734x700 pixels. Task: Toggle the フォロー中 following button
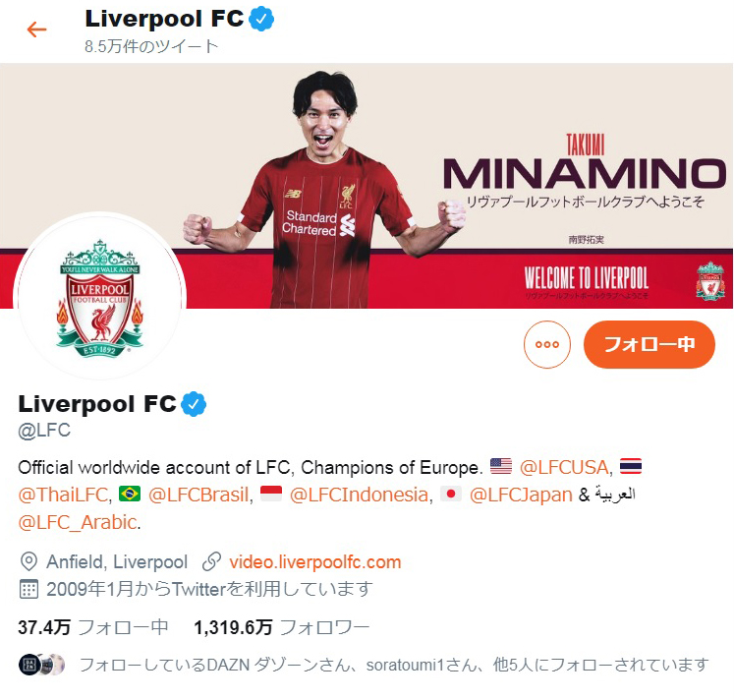(649, 345)
